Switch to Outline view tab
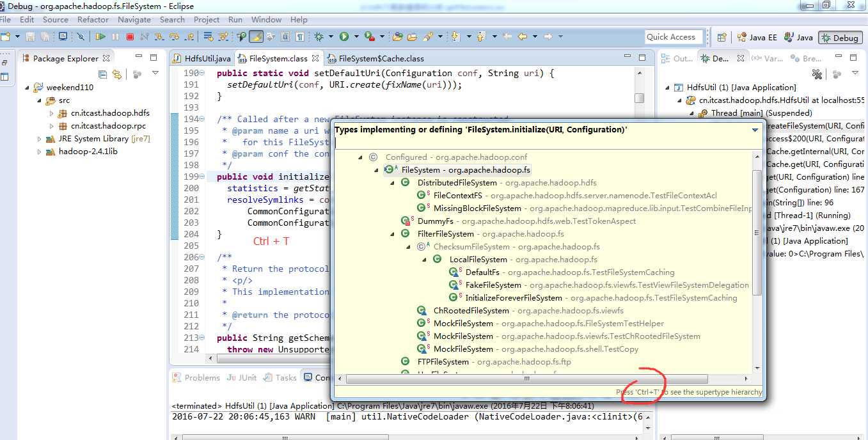Screen dimensions: 868x440 (x=677, y=58)
